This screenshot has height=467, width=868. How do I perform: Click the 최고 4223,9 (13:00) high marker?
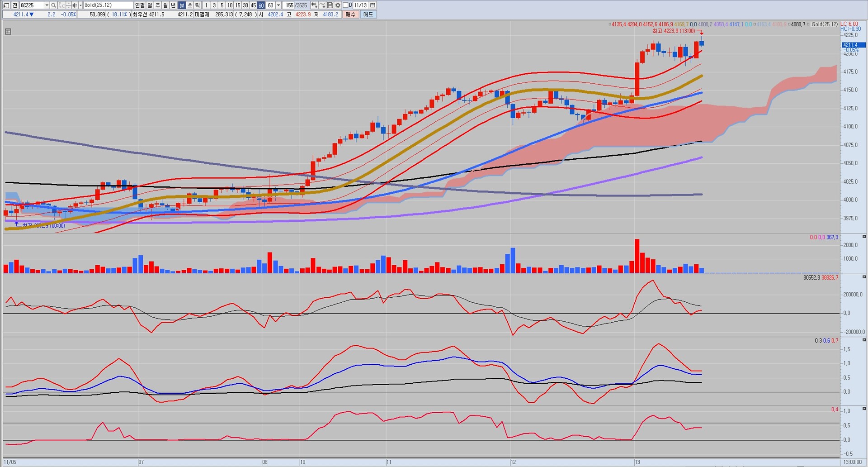pos(674,31)
